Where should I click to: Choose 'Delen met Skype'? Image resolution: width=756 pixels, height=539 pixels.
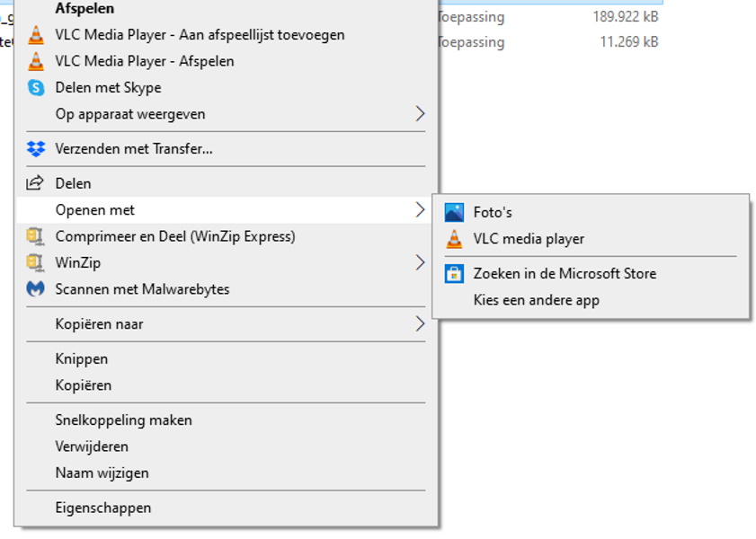click(227, 88)
